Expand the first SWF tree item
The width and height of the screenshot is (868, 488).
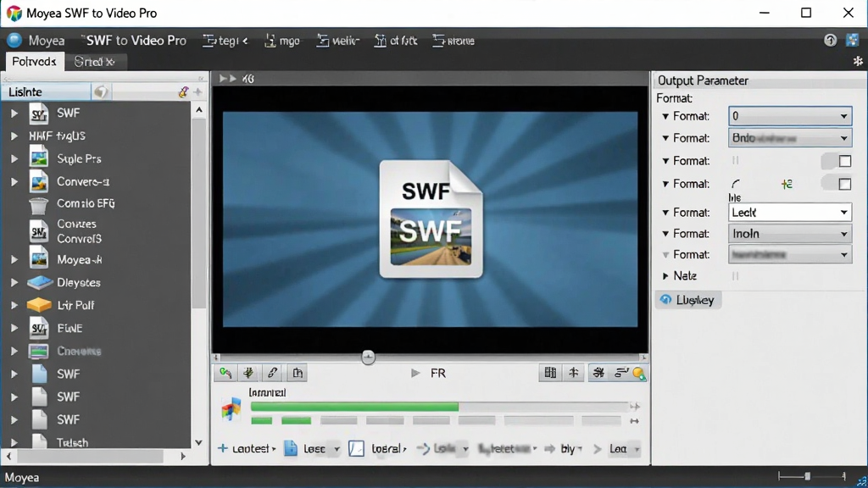click(14, 114)
